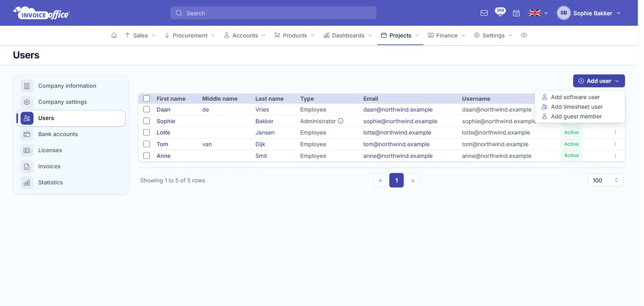Click the Statistics bar chart icon

[x=27, y=183]
